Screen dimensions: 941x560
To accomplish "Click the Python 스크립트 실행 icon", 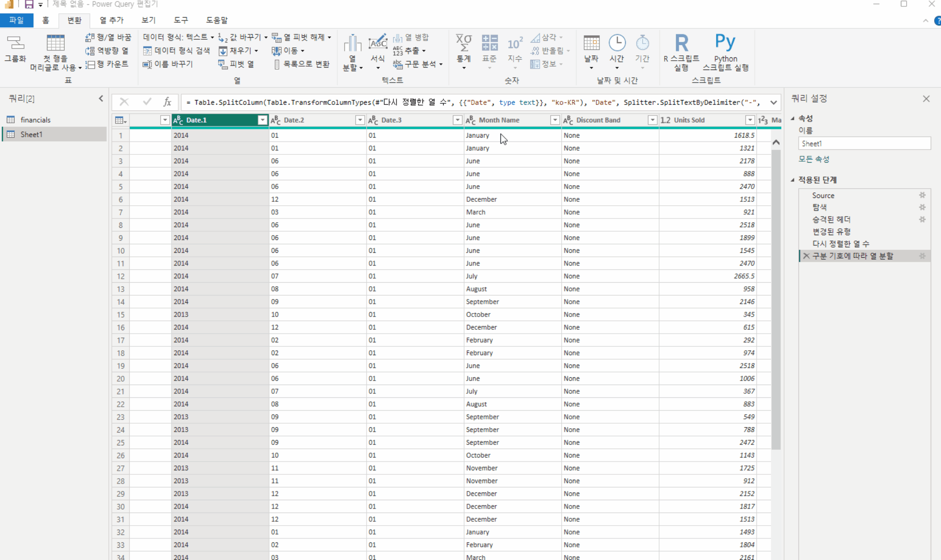I will 725,43.
